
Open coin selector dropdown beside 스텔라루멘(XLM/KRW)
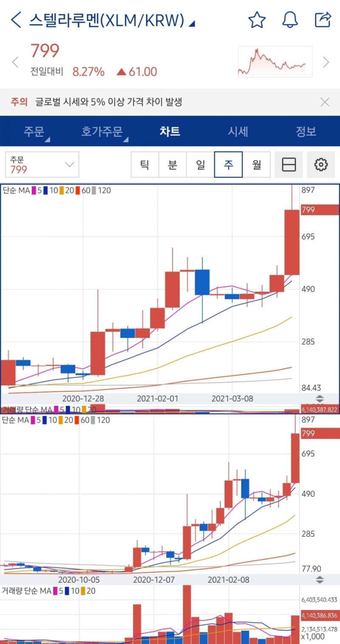[192, 23]
